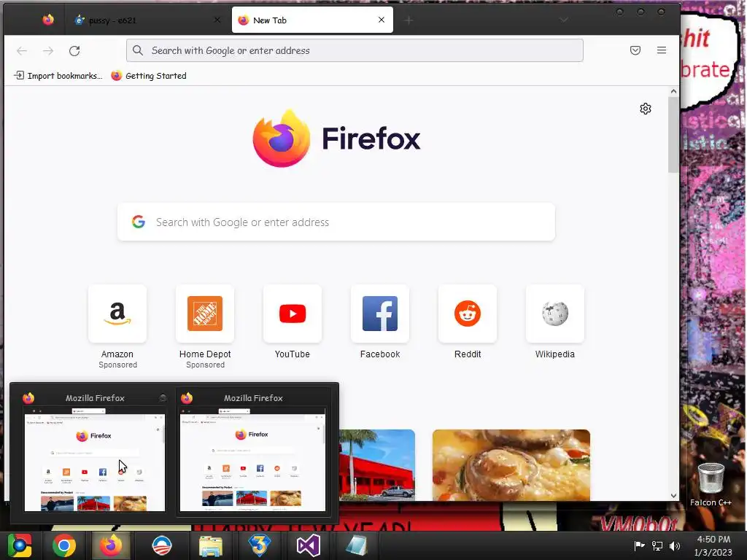Go forward with the forward arrow
The image size is (747, 560).
[48, 50]
